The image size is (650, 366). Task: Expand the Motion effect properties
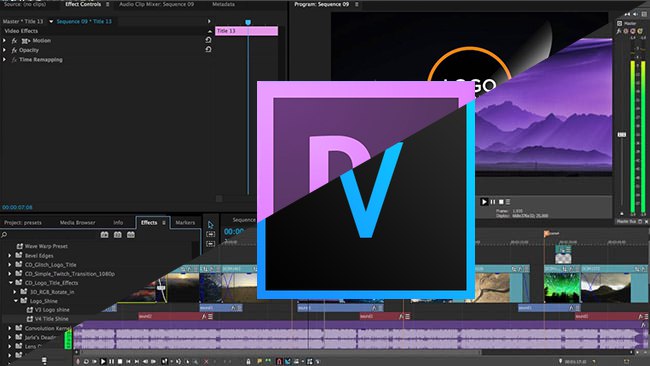tap(5, 41)
